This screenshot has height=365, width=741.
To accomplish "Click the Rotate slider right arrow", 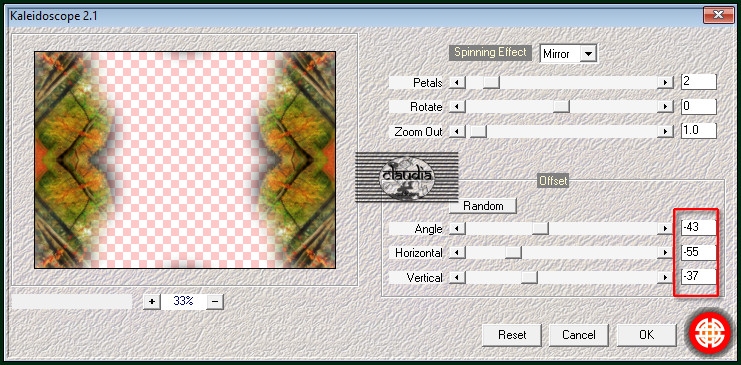I will 665,107.
